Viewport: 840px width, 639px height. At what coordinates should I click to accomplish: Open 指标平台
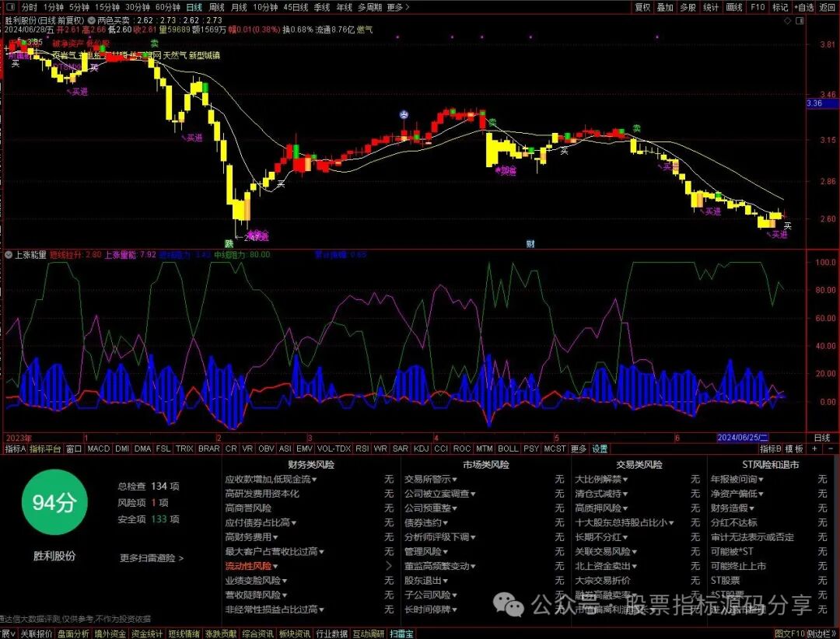tap(45, 449)
